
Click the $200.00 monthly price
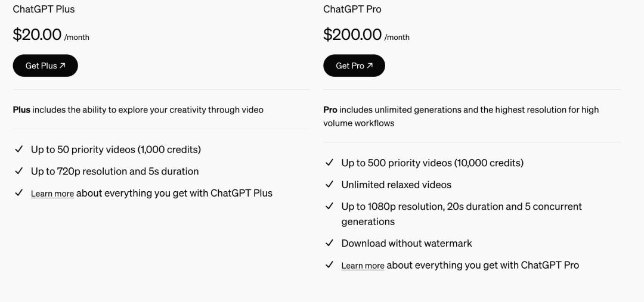pyautogui.click(x=352, y=35)
